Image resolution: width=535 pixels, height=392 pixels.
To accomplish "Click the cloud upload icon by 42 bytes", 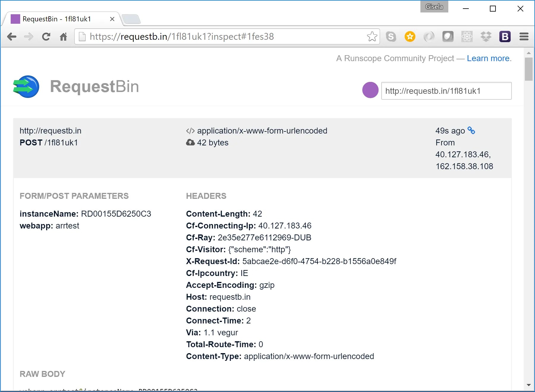I will 190,142.
